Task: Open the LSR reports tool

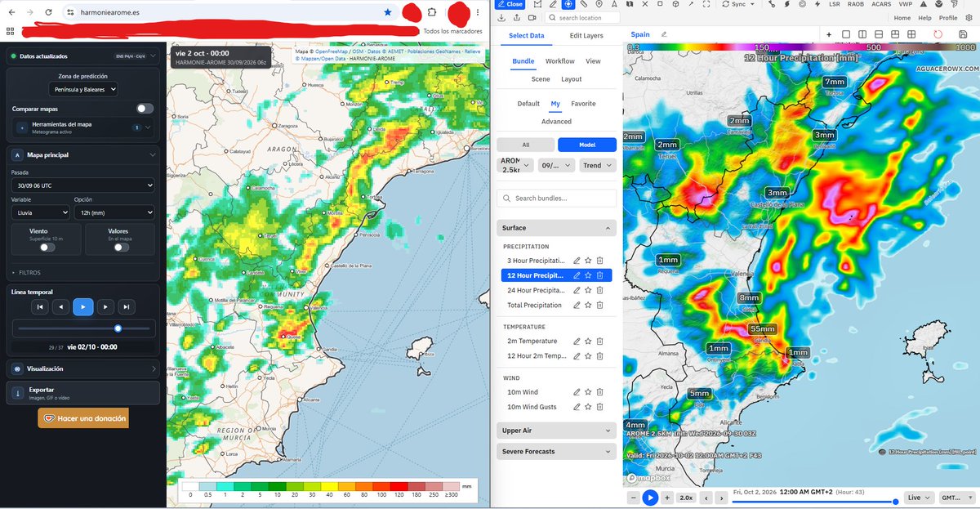Action: [835, 4]
